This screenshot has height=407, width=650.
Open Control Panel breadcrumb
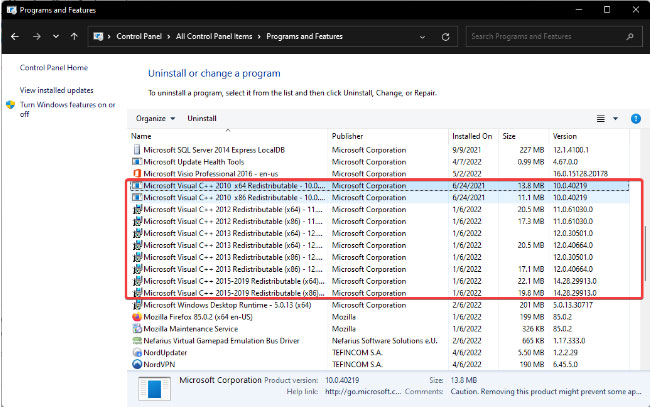(139, 36)
